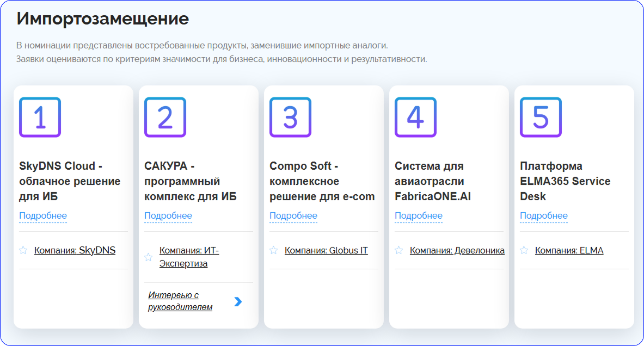Toggle favorite star for ИТ-Экспертиза company
The height and width of the screenshot is (346, 644).
149,257
